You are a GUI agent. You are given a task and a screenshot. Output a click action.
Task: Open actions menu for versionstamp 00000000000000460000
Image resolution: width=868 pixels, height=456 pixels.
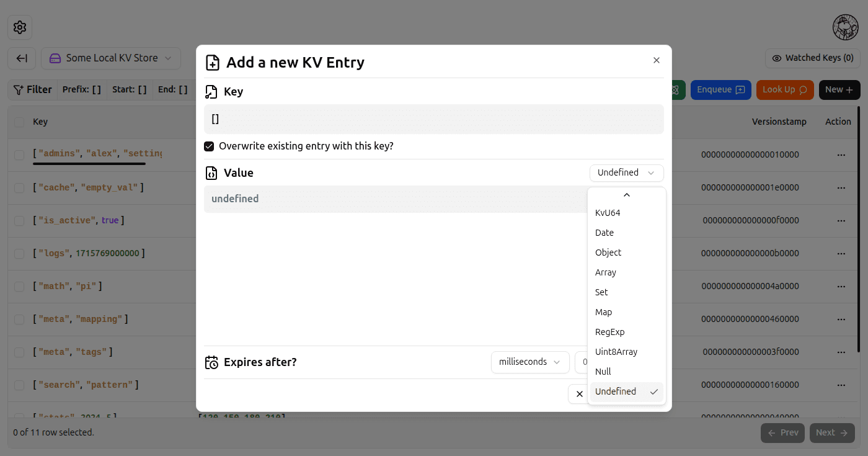(841, 319)
